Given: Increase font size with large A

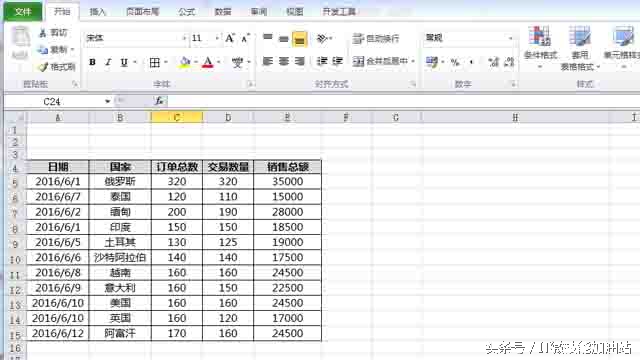Looking at the screenshot, I should tap(230, 38).
